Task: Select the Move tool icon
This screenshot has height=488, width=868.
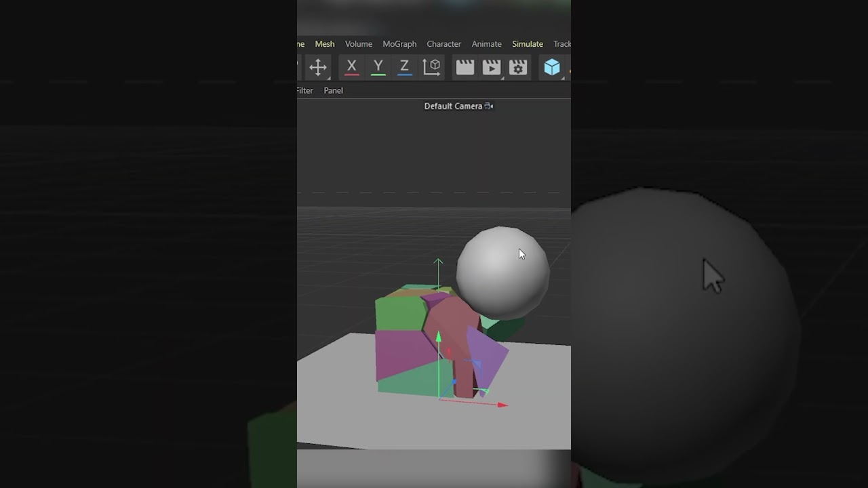Action: click(317, 67)
